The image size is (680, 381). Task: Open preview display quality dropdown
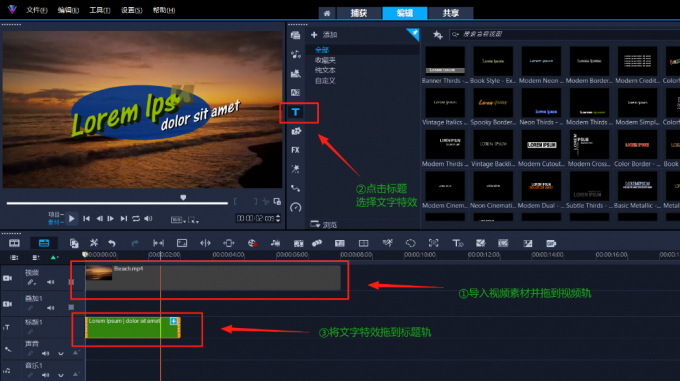178,220
